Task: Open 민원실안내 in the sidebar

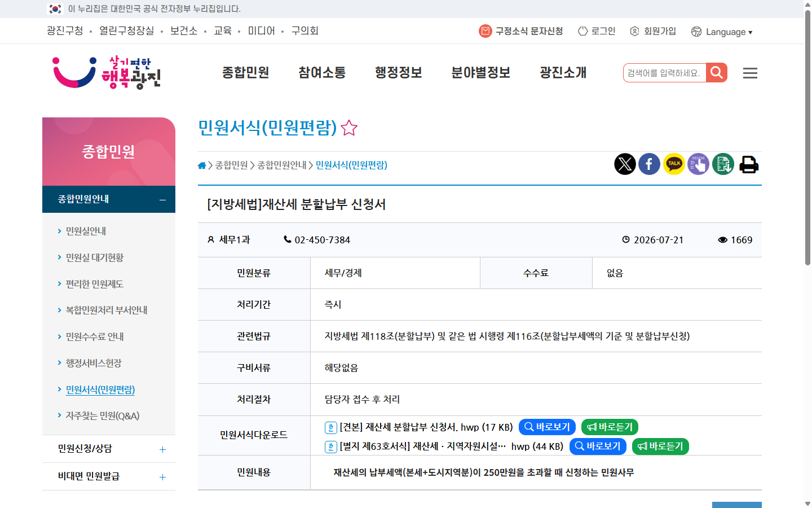Action: coord(86,231)
